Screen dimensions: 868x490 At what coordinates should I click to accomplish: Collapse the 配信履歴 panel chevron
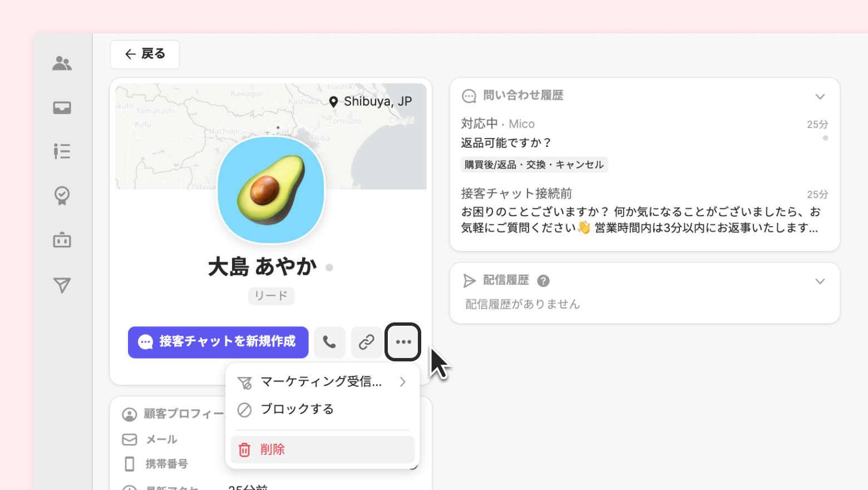tap(820, 281)
